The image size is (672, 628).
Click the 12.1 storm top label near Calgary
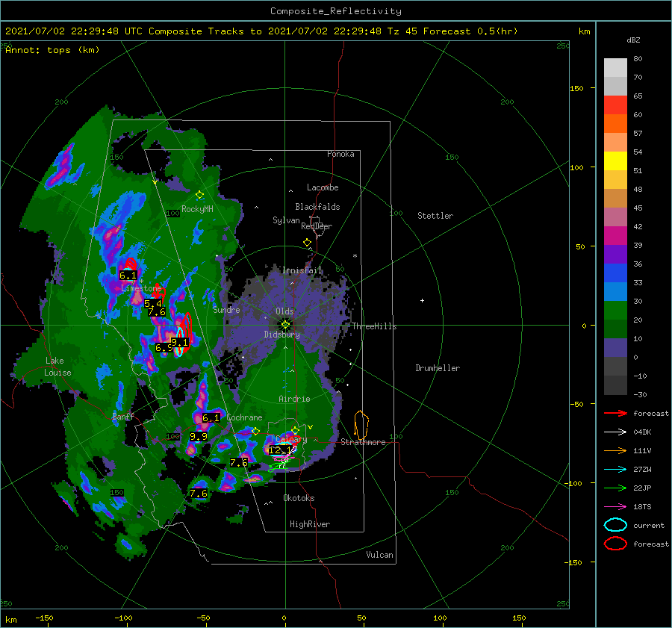281,450
